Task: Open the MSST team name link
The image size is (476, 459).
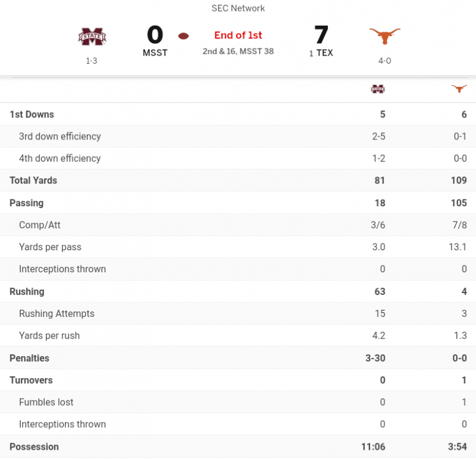Action: [x=155, y=53]
